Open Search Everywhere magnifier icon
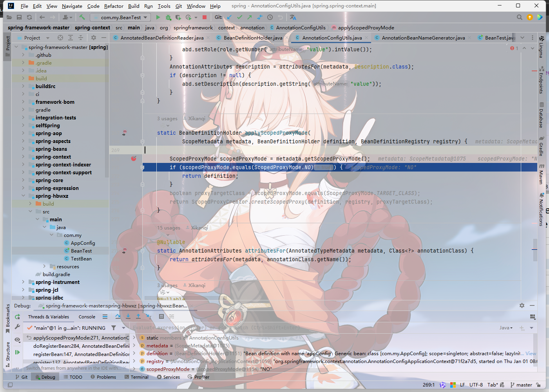This screenshot has width=549, height=392. (519, 17)
